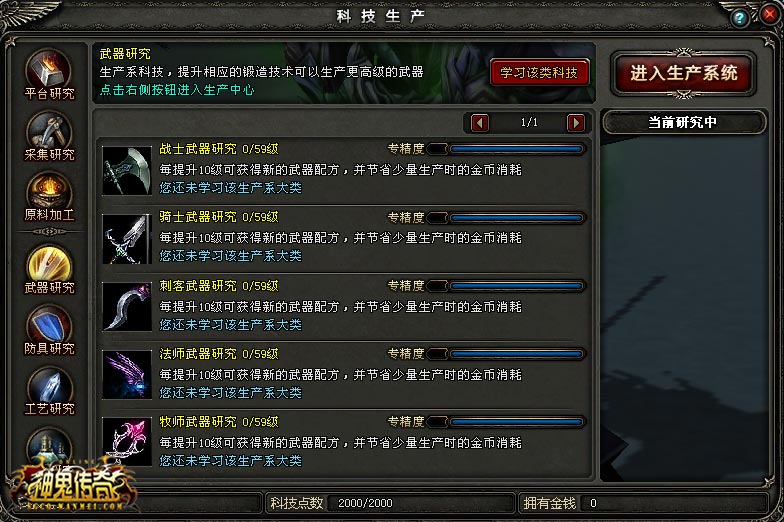The height and width of the screenshot is (522, 784).
Task: Click the 点击右侧按钮进入生产中心 hint link
Action: point(177,90)
